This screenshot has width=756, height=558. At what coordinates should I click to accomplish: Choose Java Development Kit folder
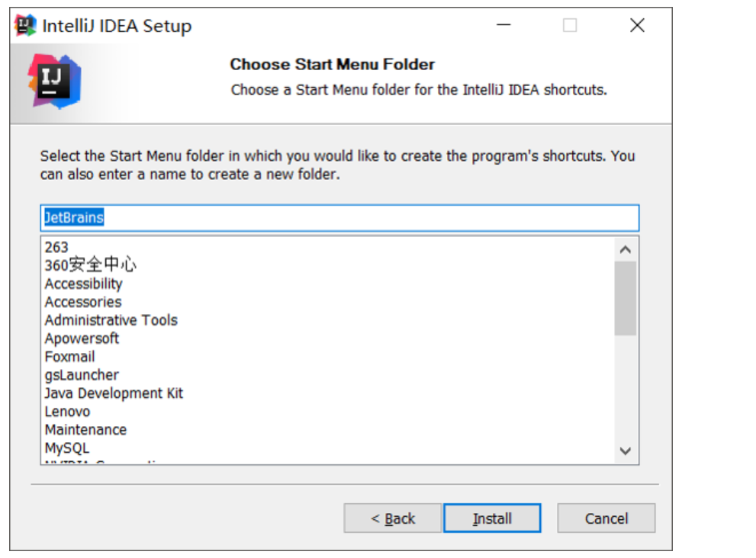[x=114, y=393]
